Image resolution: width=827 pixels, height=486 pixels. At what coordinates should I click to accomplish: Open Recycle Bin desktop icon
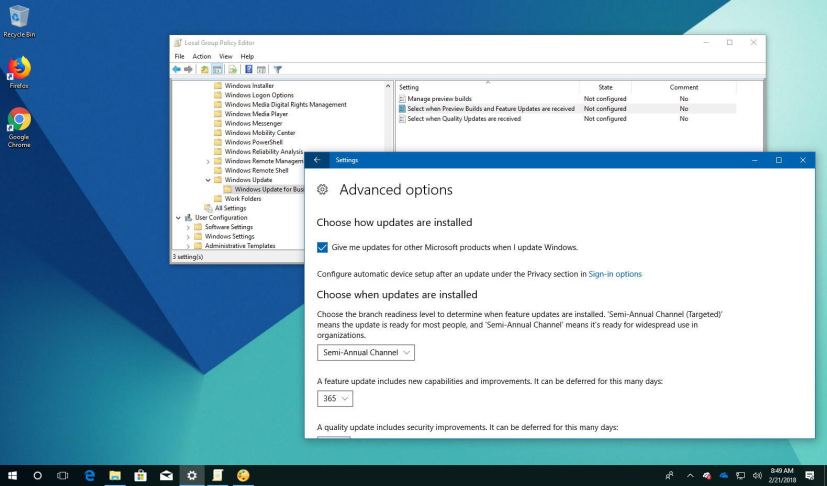(x=19, y=22)
